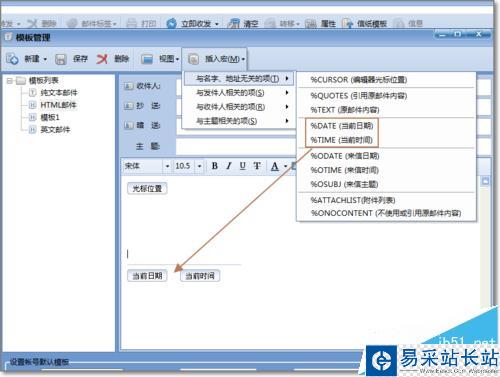This screenshot has height=377, width=500.
Task: Open the 插入宏(M) dropdown arrow
Action: point(243,59)
